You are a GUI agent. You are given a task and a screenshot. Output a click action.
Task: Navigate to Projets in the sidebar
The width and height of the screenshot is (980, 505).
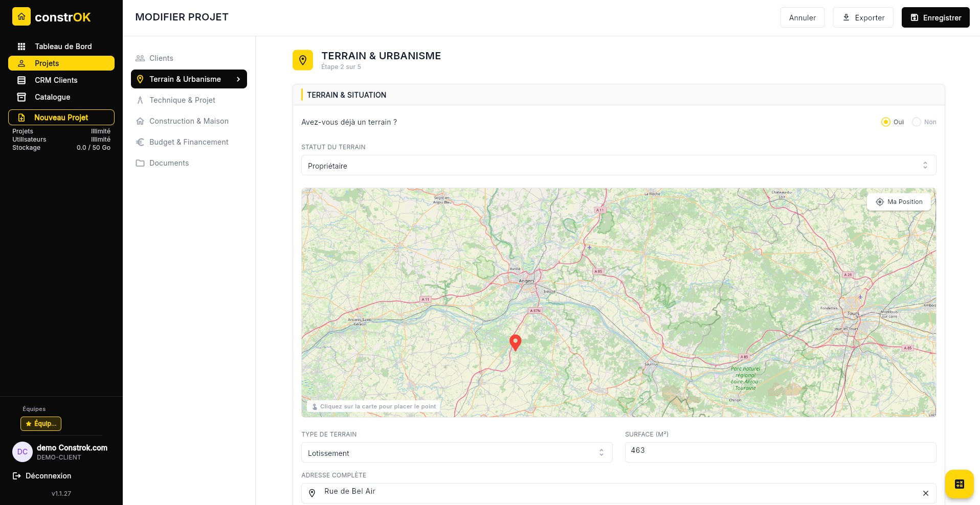[x=47, y=63]
